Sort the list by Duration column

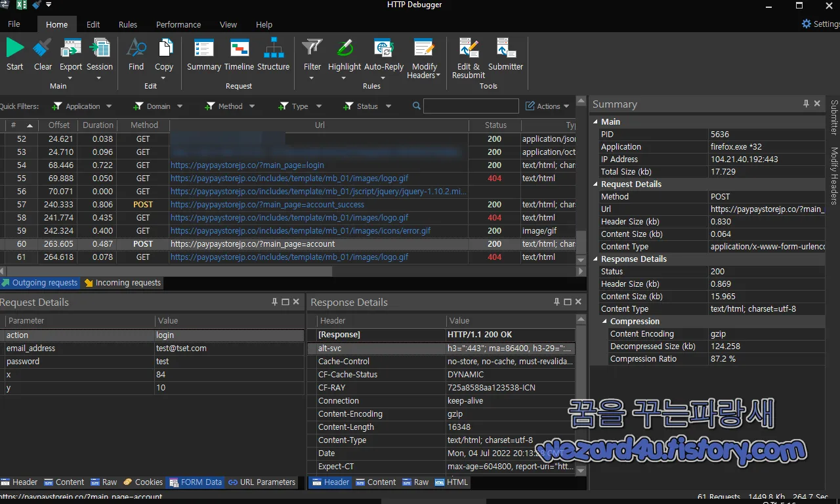(98, 125)
